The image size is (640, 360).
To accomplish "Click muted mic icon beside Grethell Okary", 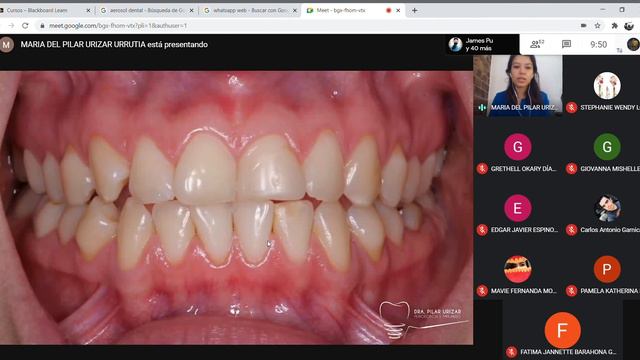I will 482,169.
